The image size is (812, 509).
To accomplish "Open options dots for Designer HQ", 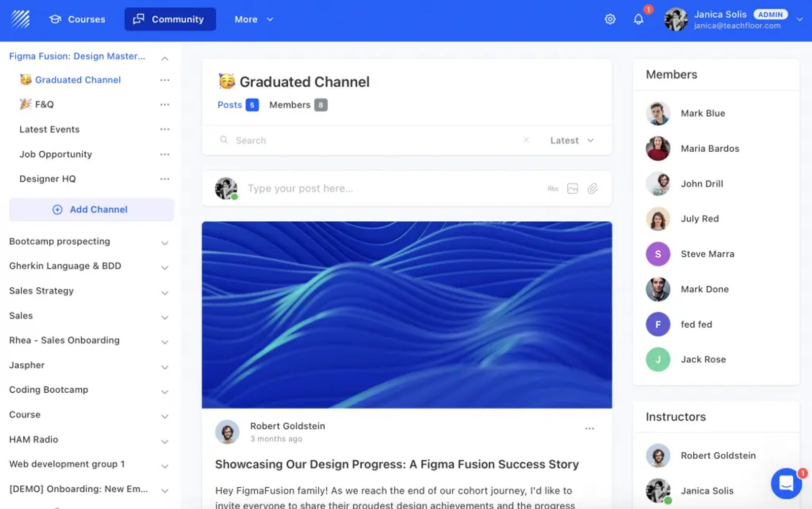I will point(164,179).
